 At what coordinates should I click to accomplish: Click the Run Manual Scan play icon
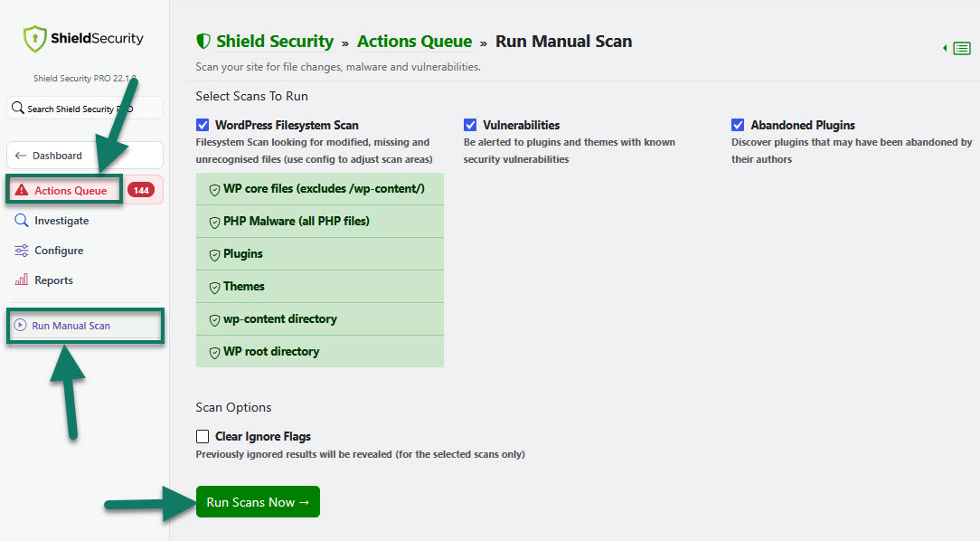coord(21,325)
